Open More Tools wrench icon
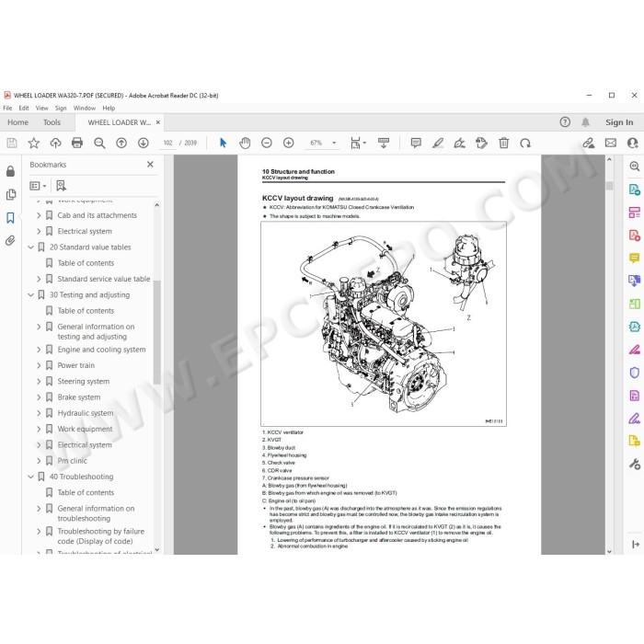The height and width of the screenshot is (644, 644). pos(635,464)
